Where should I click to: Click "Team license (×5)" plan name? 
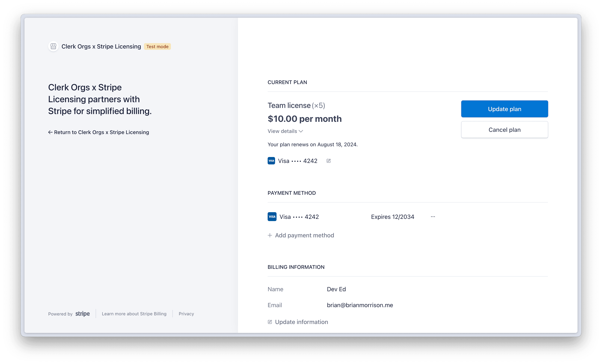point(296,106)
